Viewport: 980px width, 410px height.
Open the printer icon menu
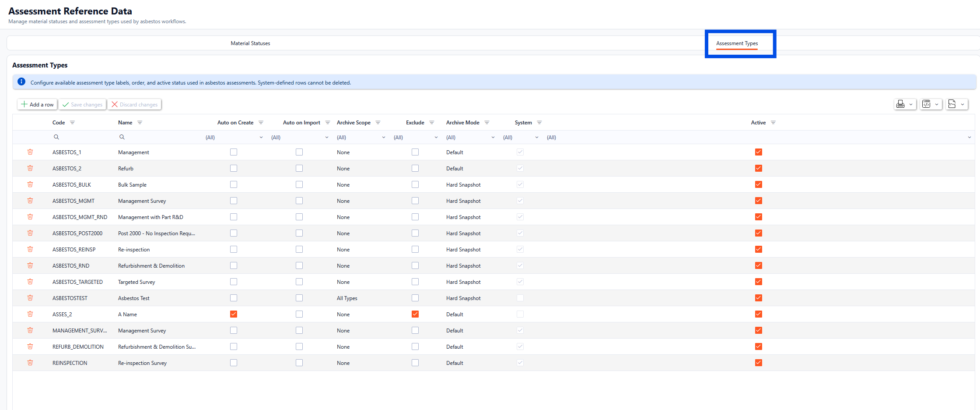pos(904,104)
